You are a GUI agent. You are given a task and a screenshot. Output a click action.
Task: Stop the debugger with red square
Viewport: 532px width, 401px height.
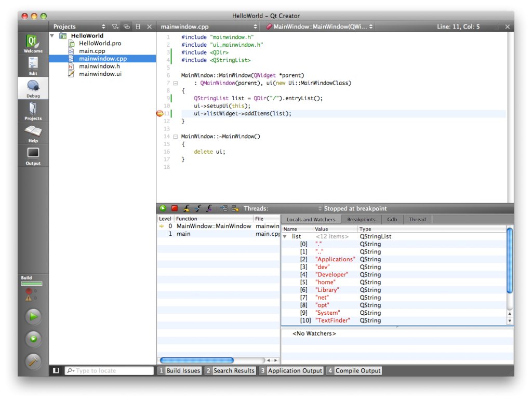(x=175, y=208)
